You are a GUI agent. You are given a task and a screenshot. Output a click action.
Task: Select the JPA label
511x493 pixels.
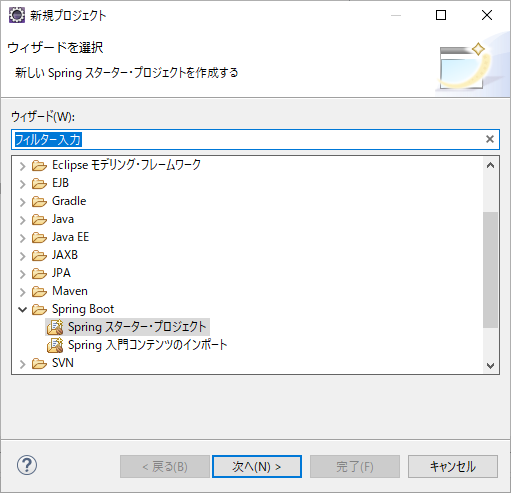click(61, 273)
